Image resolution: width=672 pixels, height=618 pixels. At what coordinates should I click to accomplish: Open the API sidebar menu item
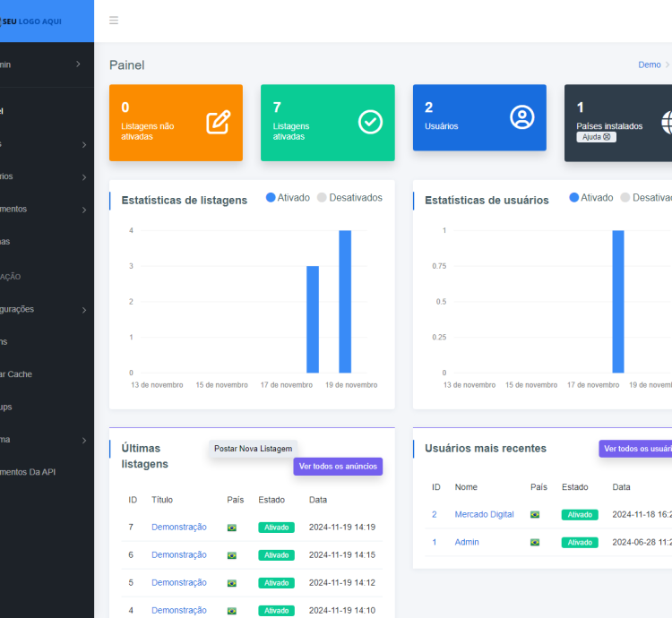(x=27, y=472)
